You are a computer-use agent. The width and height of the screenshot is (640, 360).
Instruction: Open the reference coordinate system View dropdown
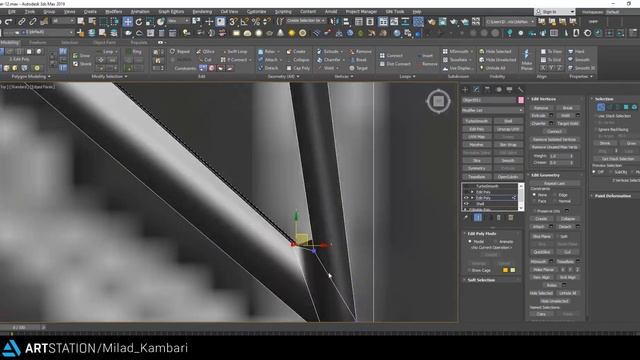point(178,21)
